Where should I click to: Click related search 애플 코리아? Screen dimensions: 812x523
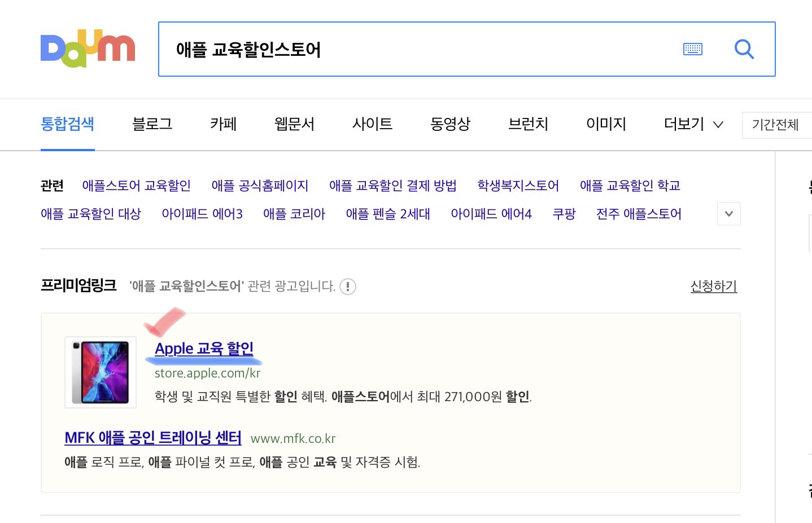pyautogui.click(x=294, y=214)
